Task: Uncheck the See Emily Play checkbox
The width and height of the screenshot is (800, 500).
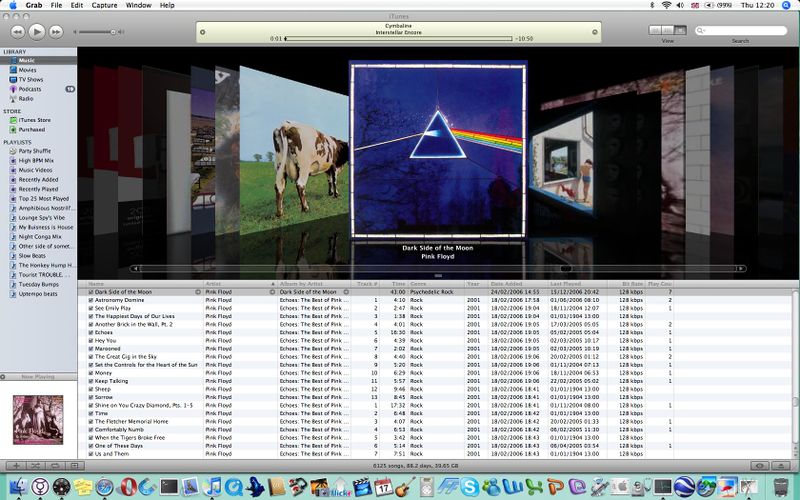Action: [x=91, y=309]
